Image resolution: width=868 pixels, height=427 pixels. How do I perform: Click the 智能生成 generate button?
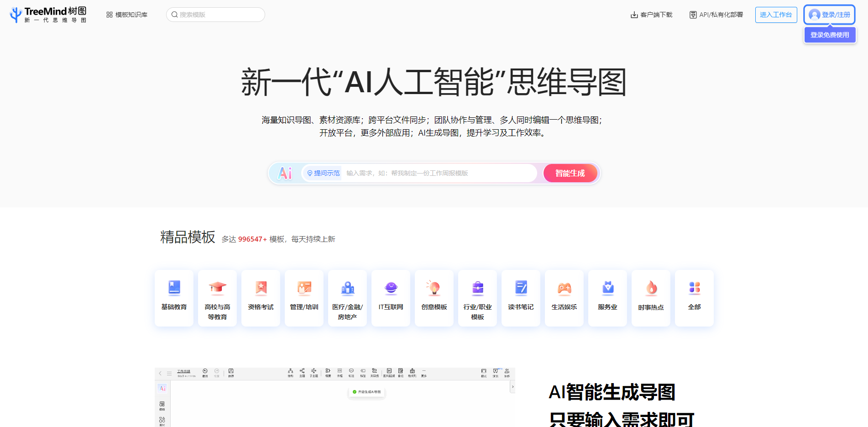tap(570, 173)
